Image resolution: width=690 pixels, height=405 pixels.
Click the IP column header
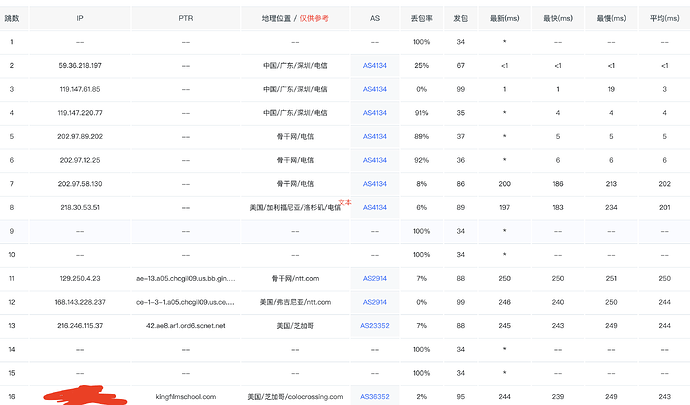click(x=80, y=18)
